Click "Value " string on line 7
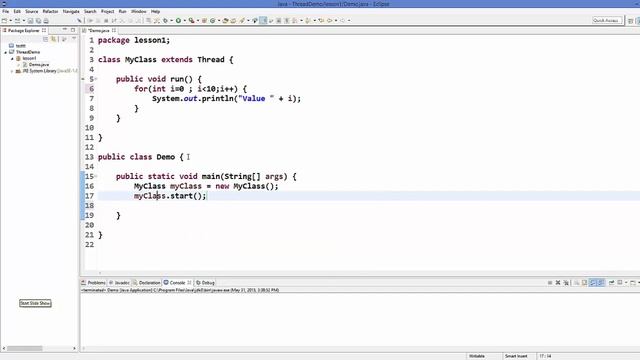Screen dimensions: 640x360 point(256,98)
